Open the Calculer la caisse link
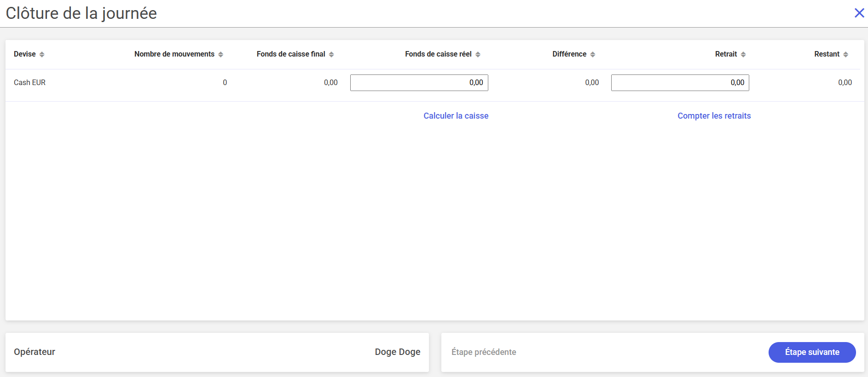868x377 pixels. coord(456,116)
